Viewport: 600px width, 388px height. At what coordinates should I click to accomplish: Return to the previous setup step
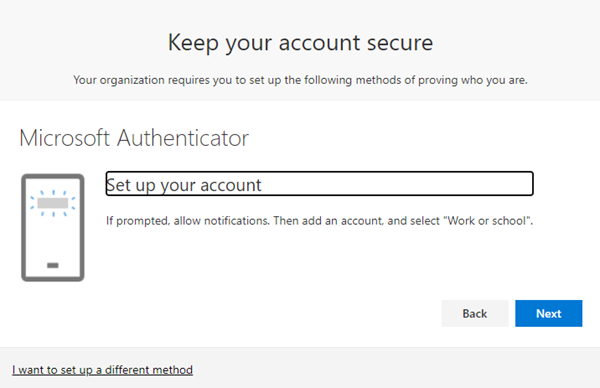(475, 313)
